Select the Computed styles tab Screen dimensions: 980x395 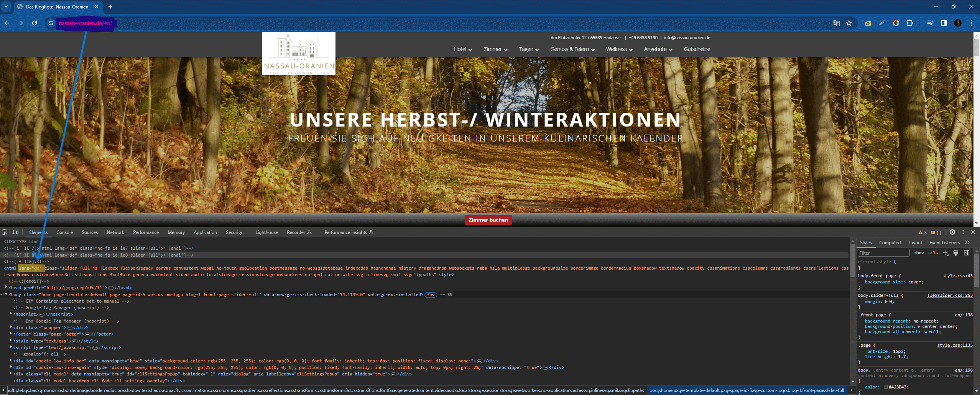(x=890, y=243)
